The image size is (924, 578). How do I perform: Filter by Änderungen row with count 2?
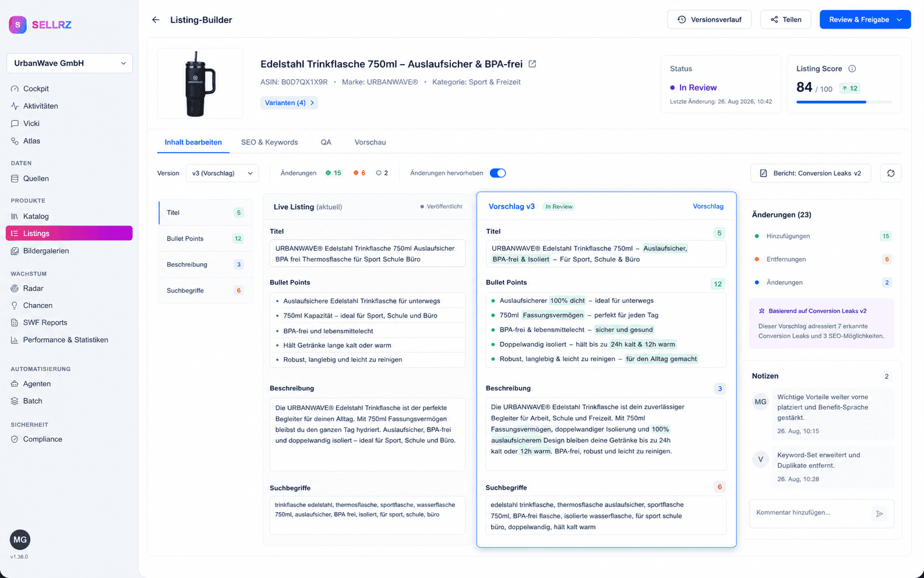pyautogui.click(x=823, y=283)
